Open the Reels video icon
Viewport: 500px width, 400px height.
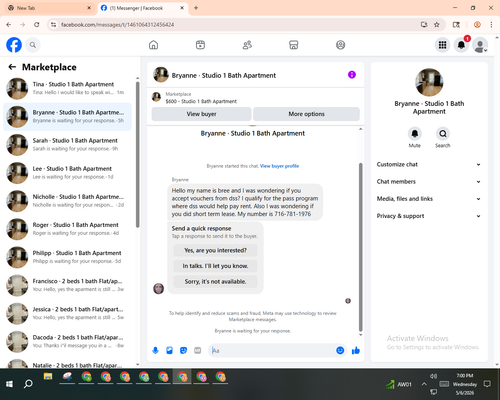[x=200, y=45]
